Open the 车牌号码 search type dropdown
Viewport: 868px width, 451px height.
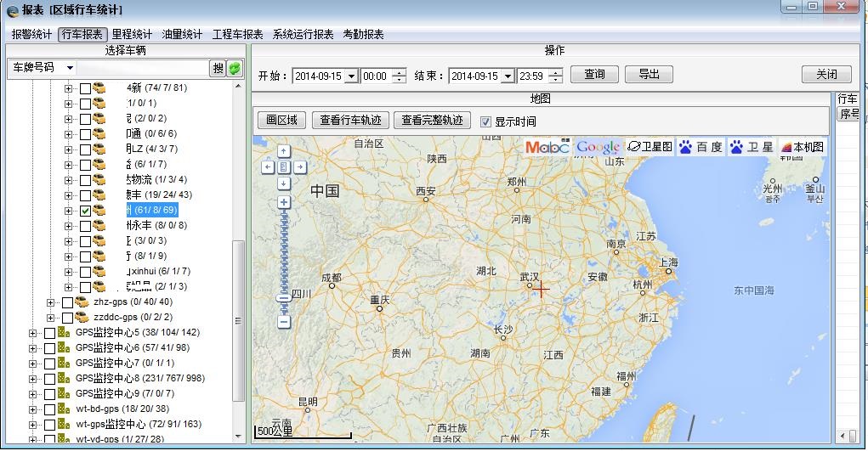click(x=69, y=68)
